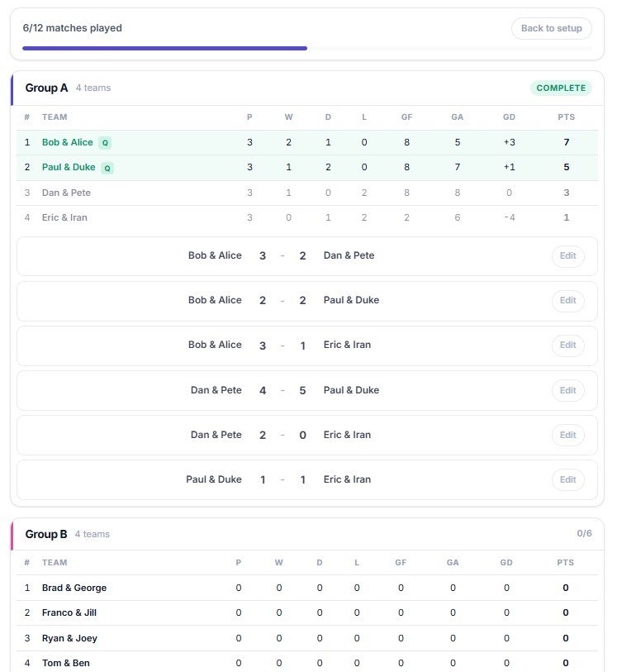Click the Q qualified badge beside Paul & Duke

pyautogui.click(x=107, y=168)
